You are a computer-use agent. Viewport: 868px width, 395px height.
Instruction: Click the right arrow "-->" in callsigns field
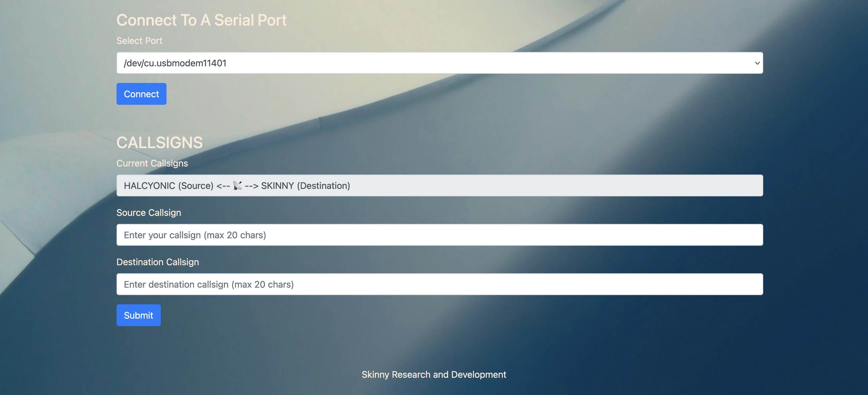tap(251, 186)
